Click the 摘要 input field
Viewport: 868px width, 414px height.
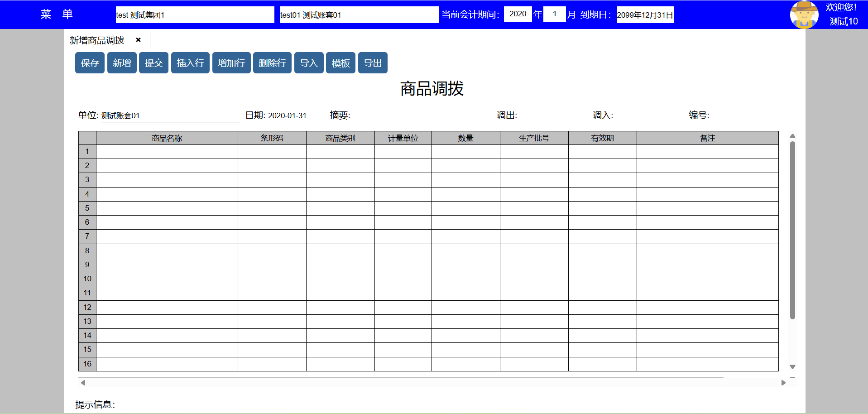[422, 116]
